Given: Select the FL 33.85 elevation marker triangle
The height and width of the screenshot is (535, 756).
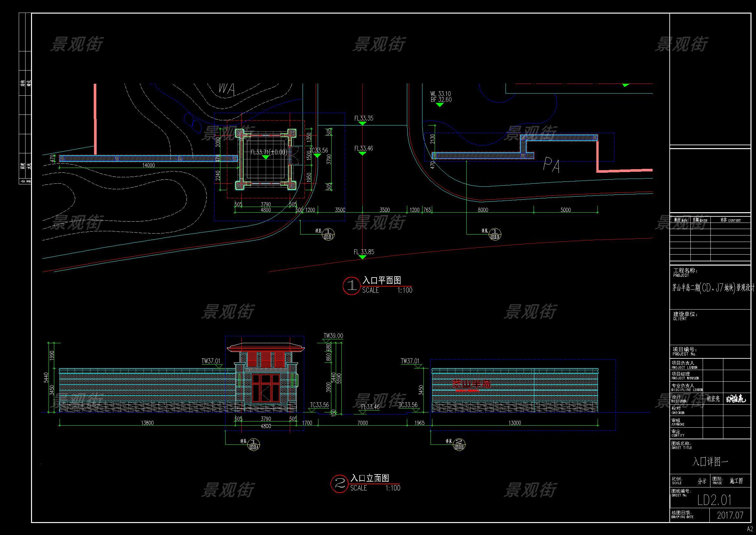Looking at the screenshot, I should (362, 257).
